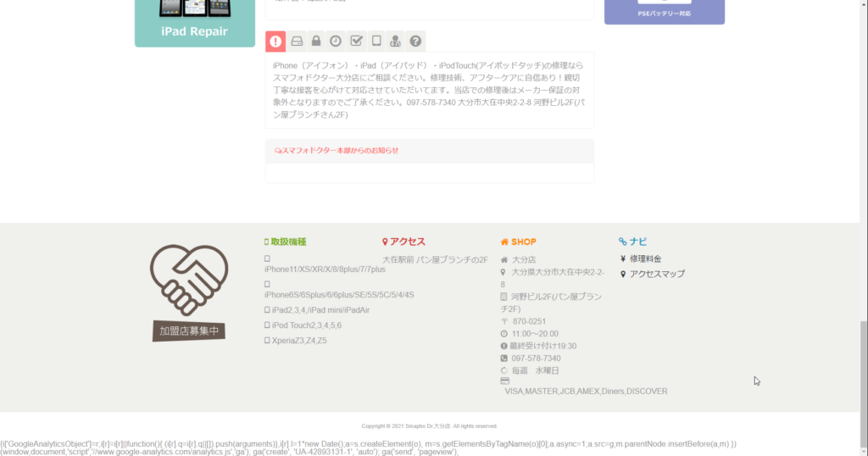Select the tablet device tab icon

click(x=376, y=42)
